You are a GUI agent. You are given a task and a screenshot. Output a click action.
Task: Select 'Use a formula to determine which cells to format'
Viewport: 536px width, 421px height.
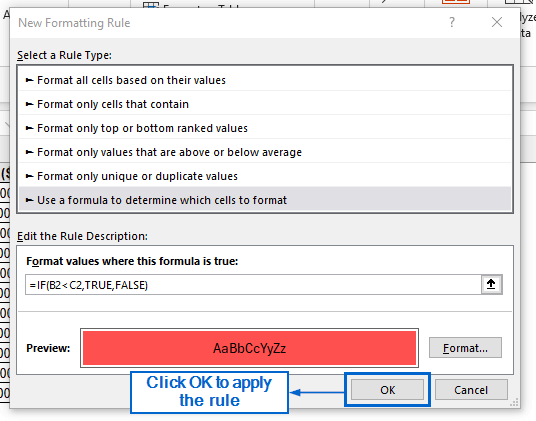tap(265, 200)
